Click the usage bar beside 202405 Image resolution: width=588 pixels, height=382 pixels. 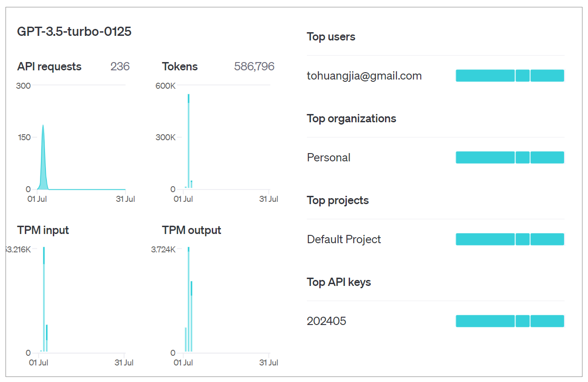[509, 321]
